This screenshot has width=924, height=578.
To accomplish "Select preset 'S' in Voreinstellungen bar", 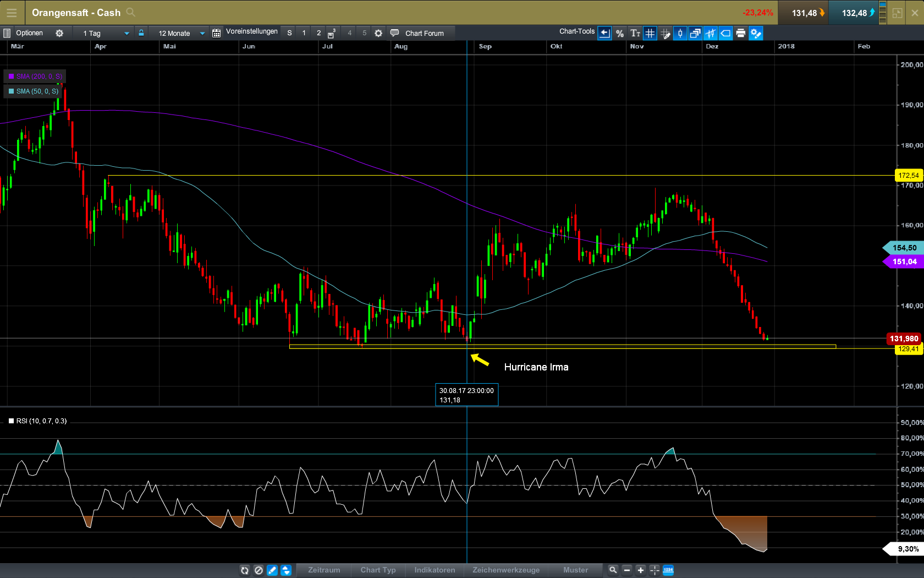I will coord(289,33).
